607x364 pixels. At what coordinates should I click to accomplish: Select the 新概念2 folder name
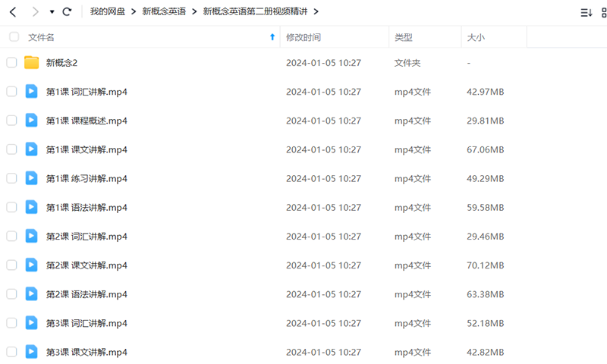click(x=62, y=63)
